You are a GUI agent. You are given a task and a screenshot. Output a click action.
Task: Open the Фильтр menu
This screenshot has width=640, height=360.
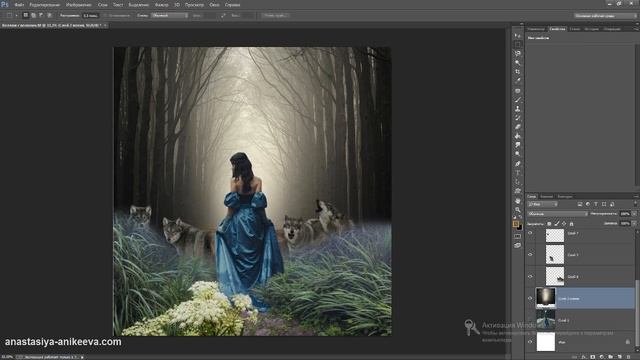point(162,5)
